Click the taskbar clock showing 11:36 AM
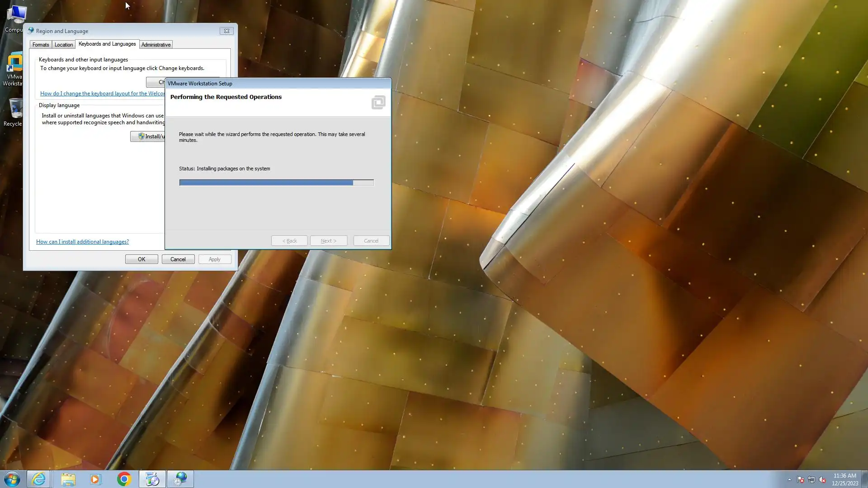Image resolution: width=868 pixels, height=488 pixels. pyautogui.click(x=844, y=479)
